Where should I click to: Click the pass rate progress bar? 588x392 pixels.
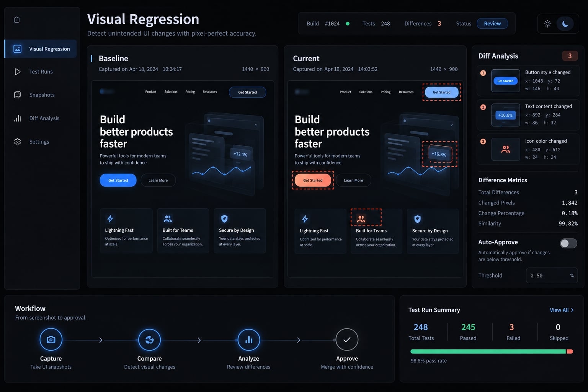click(492, 351)
